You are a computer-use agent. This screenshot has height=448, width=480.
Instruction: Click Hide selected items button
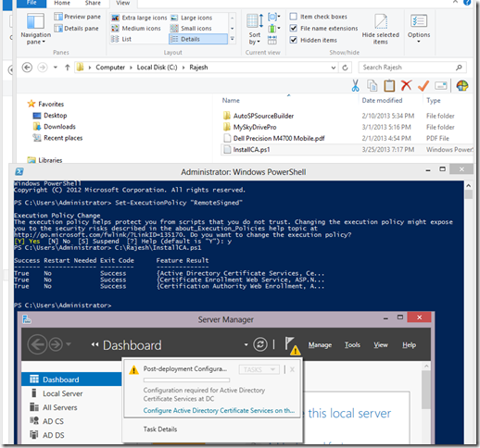381,30
